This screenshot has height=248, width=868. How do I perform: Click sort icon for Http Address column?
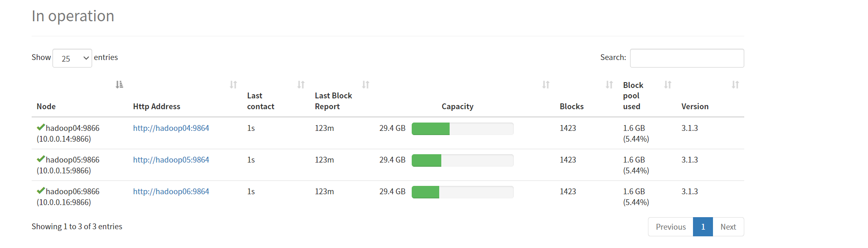coord(233,85)
